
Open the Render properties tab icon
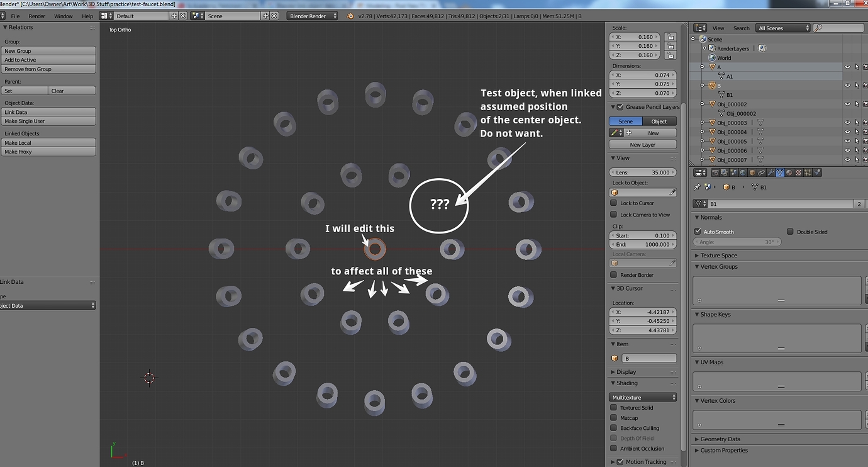[x=715, y=172]
